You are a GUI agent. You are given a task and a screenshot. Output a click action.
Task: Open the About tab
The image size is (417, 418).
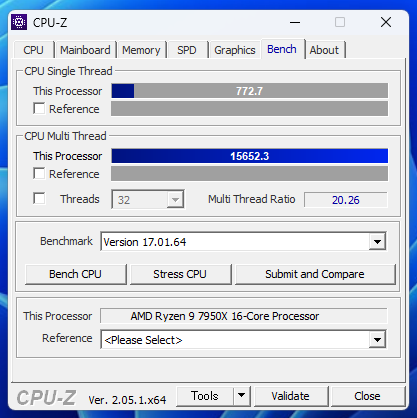coord(324,50)
